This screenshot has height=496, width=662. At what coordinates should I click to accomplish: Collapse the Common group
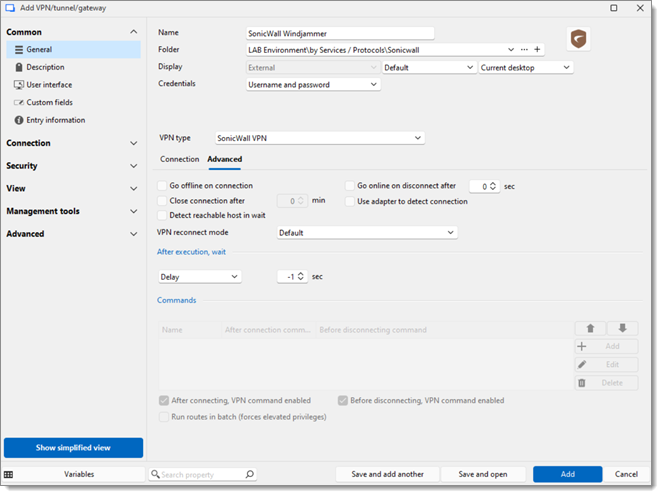[133, 32]
